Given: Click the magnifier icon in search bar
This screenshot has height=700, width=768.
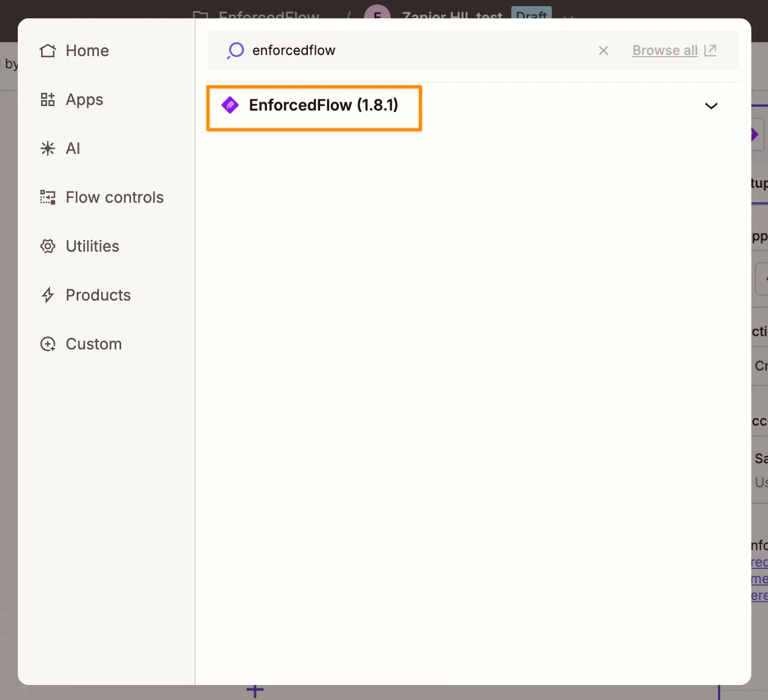Looking at the screenshot, I should (x=236, y=51).
